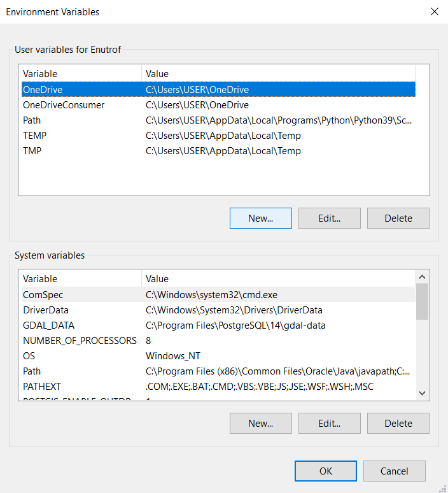Image resolution: width=448 pixels, height=493 pixels.
Task: Click New under User variables
Action: click(x=261, y=218)
